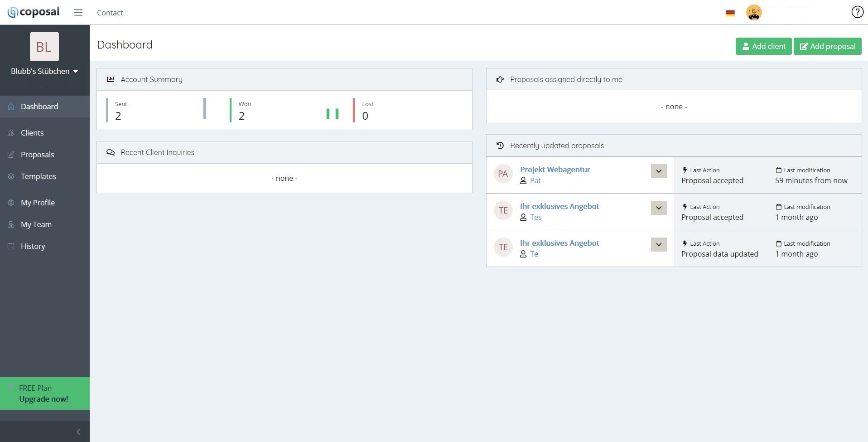The width and height of the screenshot is (868, 442).
Task: Expand the dropdown for the Tes proposal
Action: click(x=659, y=208)
